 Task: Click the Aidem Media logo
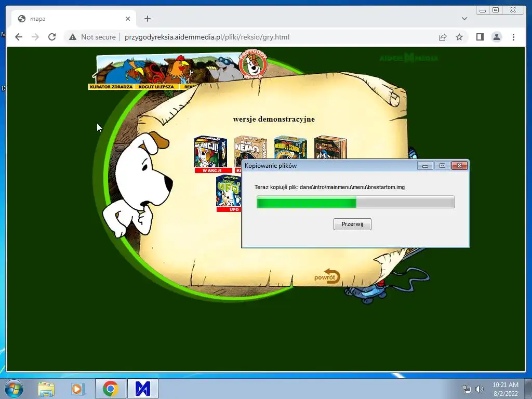point(408,58)
